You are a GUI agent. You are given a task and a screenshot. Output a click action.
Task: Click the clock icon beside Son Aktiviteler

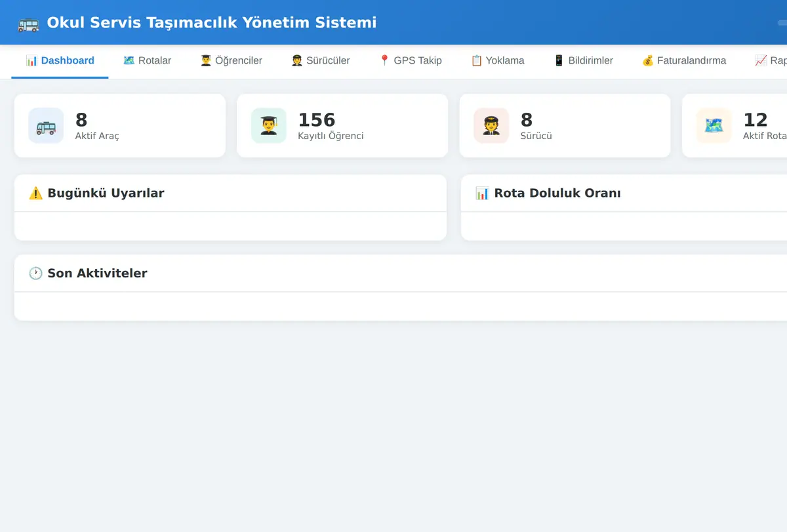(35, 273)
